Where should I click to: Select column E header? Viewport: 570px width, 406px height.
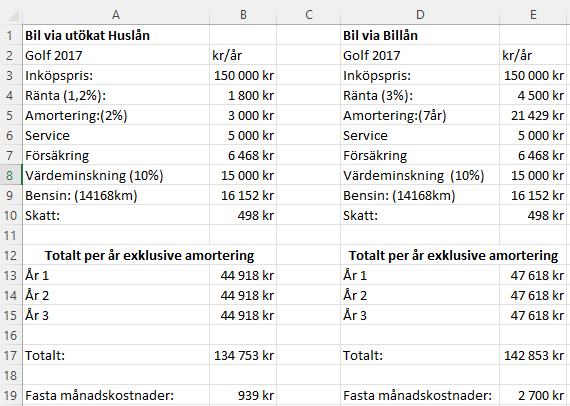533,15
